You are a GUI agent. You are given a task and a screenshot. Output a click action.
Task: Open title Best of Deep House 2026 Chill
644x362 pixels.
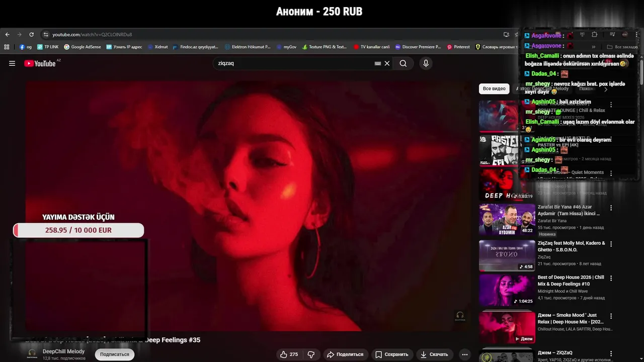(x=571, y=281)
